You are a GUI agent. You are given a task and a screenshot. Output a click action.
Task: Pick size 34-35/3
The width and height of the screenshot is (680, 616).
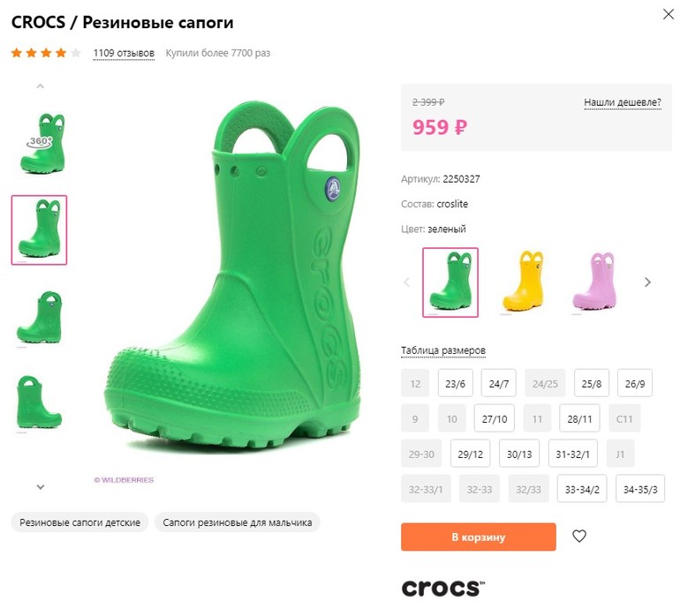click(642, 488)
